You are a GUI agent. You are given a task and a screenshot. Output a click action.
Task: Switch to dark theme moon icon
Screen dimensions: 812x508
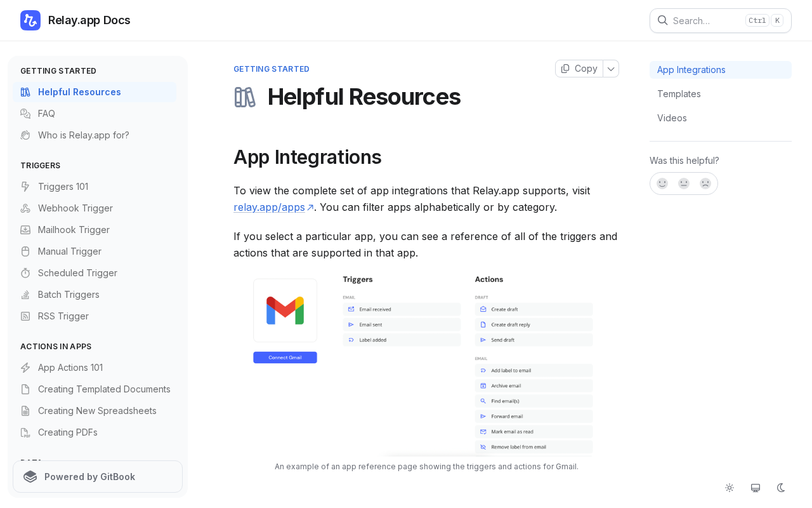click(x=782, y=488)
